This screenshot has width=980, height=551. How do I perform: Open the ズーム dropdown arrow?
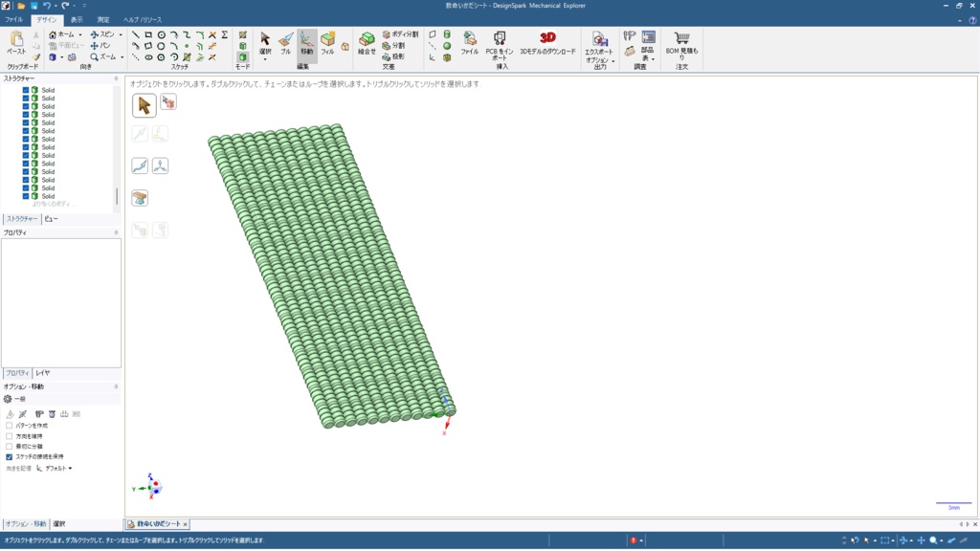point(122,57)
